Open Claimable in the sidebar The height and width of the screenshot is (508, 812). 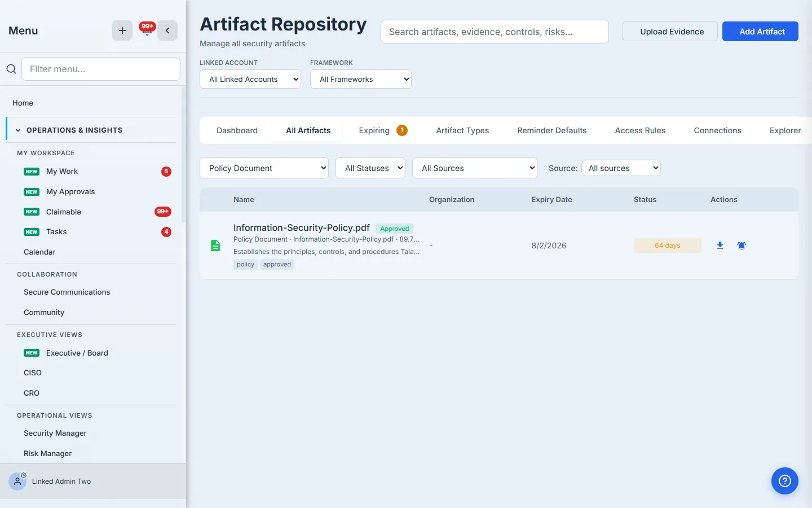64,212
